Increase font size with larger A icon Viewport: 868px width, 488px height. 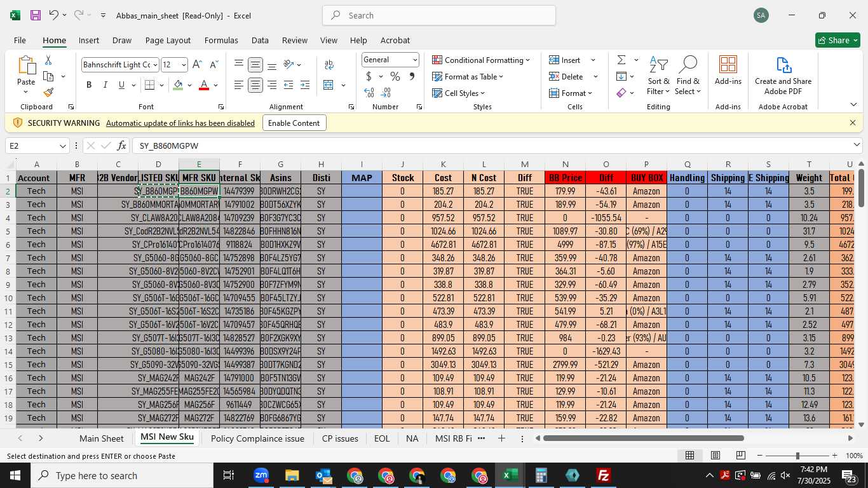(197, 64)
